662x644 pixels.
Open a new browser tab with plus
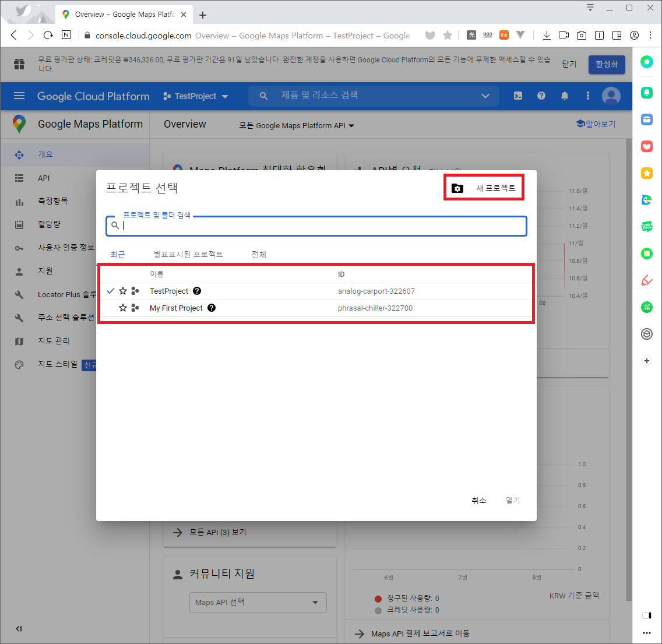[x=203, y=15]
